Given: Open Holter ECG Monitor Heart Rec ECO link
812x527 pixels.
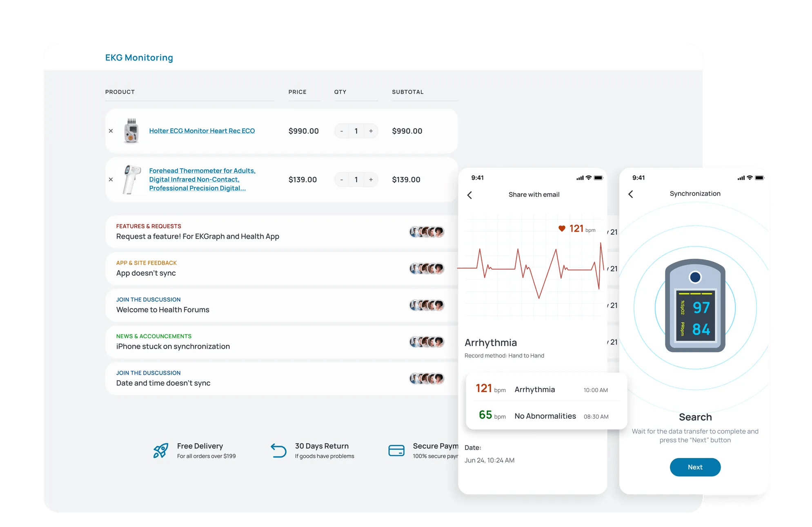Looking at the screenshot, I should coord(202,131).
